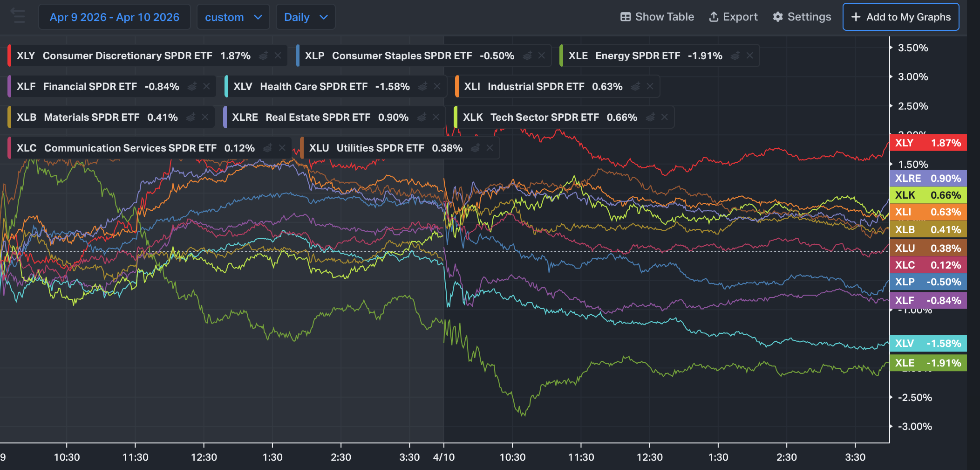Viewport: 980px width, 470px height.
Task: Click Add to My Graphs button
Action: [900, 17]
